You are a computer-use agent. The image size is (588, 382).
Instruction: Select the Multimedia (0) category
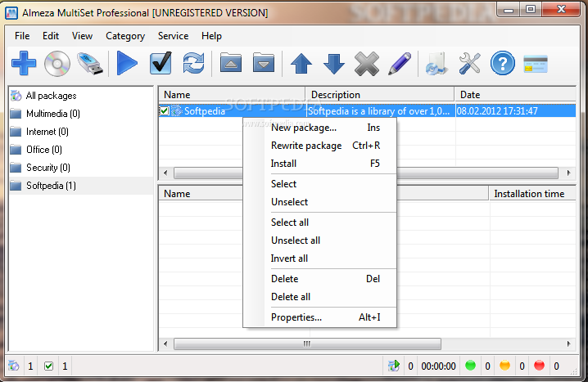tap(53, 114)
